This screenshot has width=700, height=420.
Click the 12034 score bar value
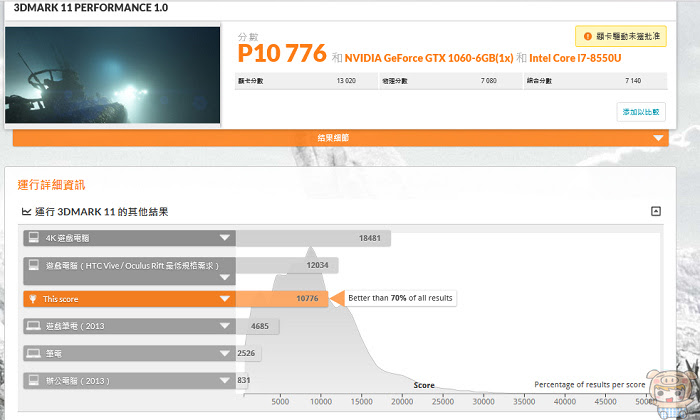tap(317, 265)
